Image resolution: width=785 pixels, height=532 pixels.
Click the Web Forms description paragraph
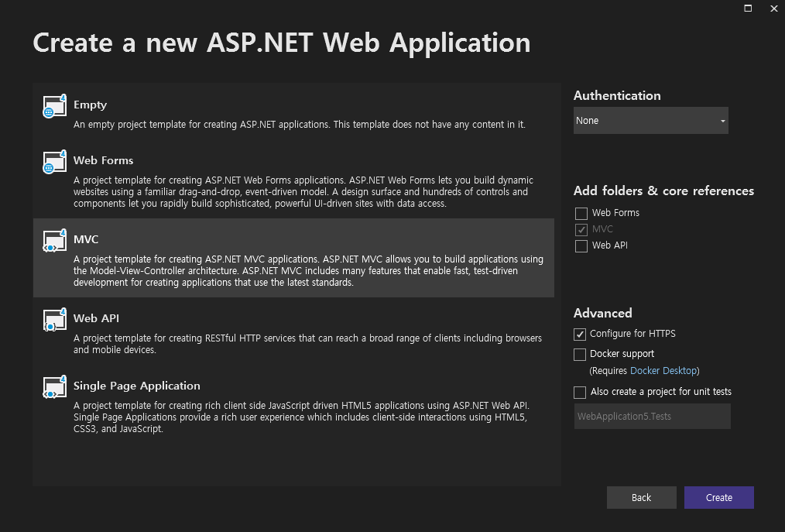(x=303, y=192)
